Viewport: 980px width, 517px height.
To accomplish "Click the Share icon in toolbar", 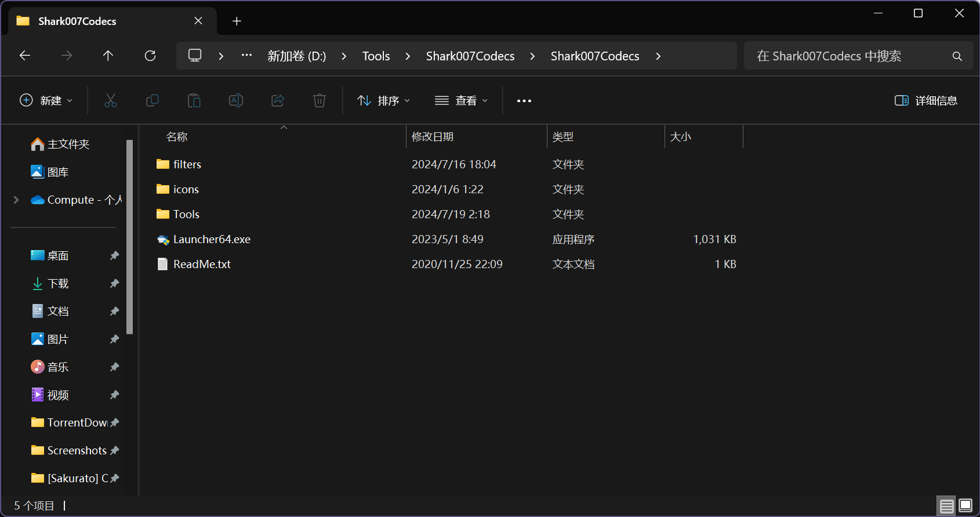I will click(278, 100).
